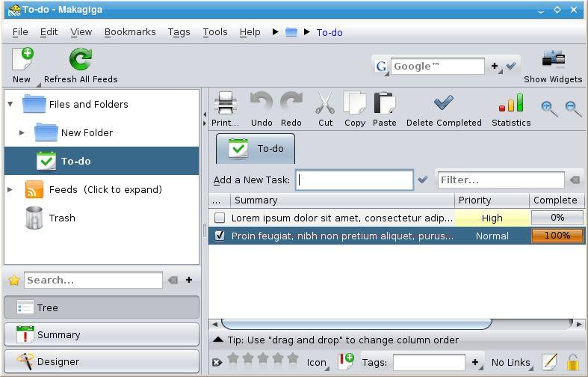This screenshot has width=588, height=377.
Task: Open the Bookmarks menu
Action: point(130,32)
